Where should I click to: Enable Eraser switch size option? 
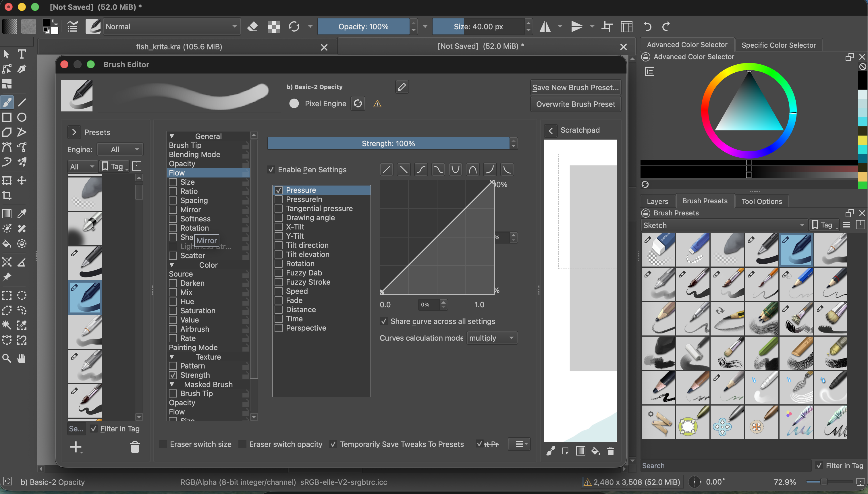163,444
